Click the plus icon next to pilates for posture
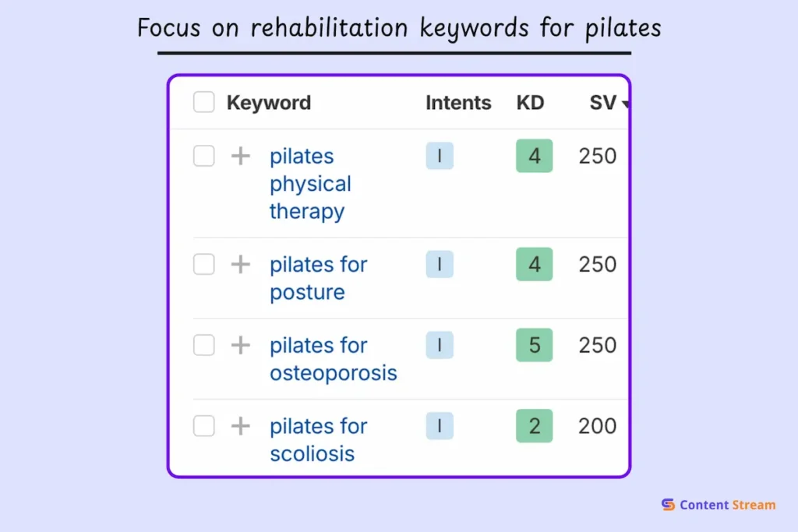This screenshot has height=532, width=798. point(242,264)
